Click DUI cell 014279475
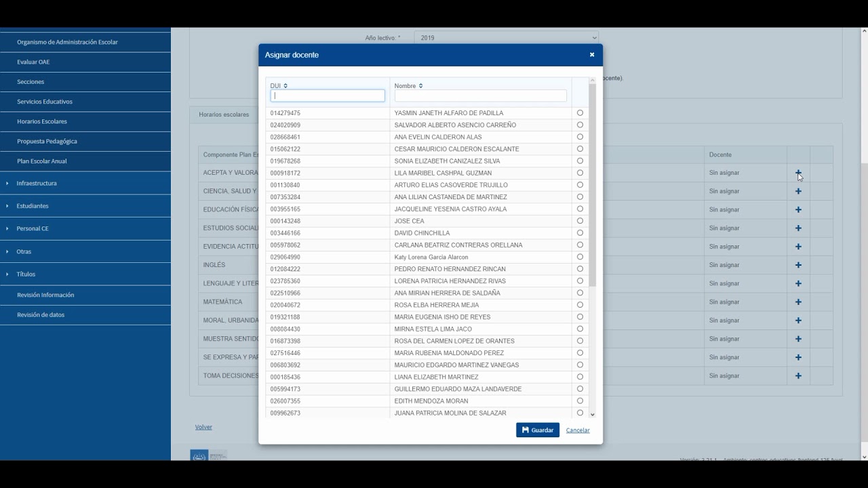Screen dimensions: 868x488 coord(285,113)
